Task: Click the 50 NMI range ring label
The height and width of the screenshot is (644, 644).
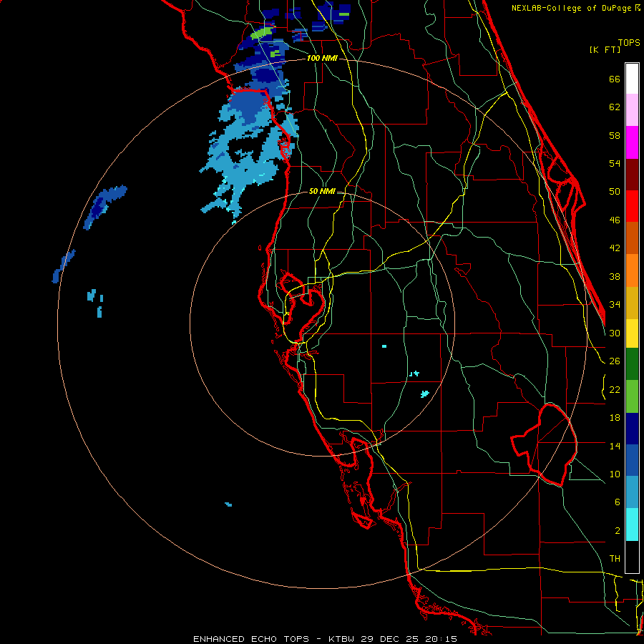Action: click(x=322, y=191)
